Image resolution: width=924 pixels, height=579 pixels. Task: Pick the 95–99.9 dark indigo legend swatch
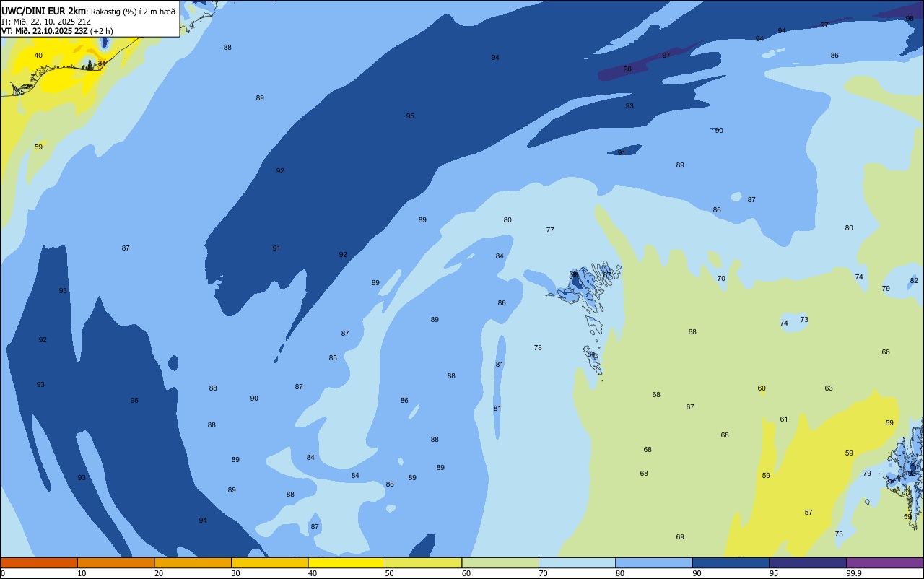(x=808, y=562)
